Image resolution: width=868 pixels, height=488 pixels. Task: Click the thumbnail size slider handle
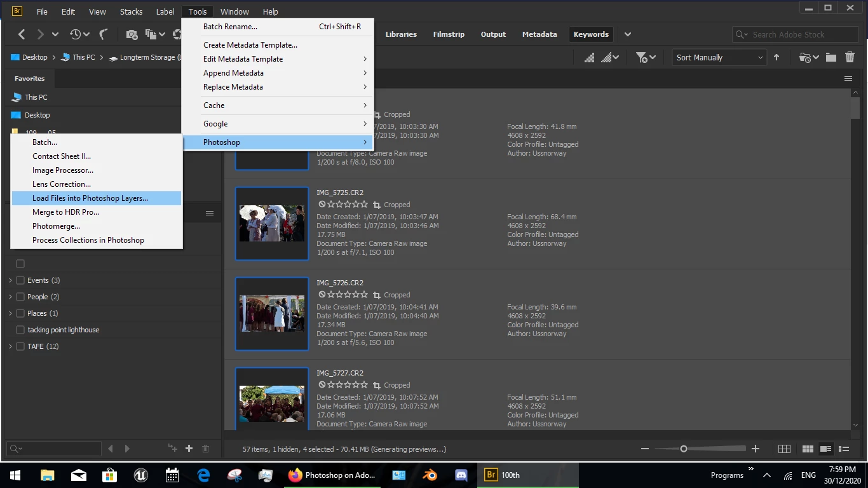point(684,449)
